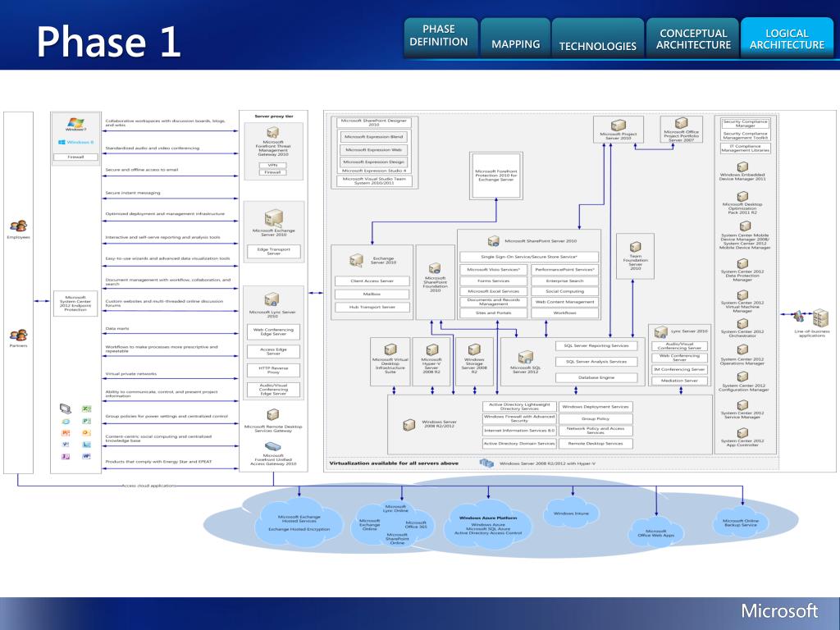Viewport: 840px width, 630px height.
Task: Click the Microsoft Office Web Apps cloud
Action: 655,532
